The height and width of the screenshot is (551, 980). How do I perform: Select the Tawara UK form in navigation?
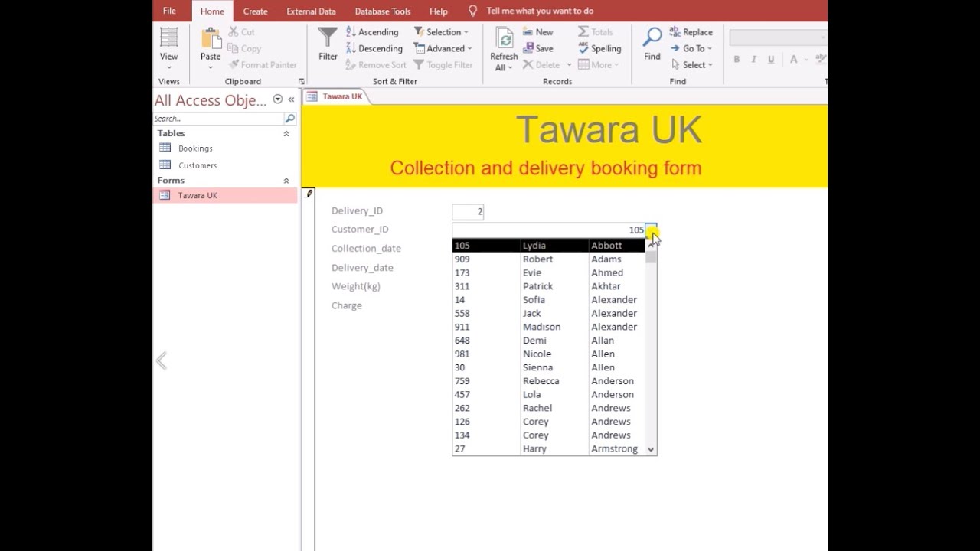[x=225, y=195]
